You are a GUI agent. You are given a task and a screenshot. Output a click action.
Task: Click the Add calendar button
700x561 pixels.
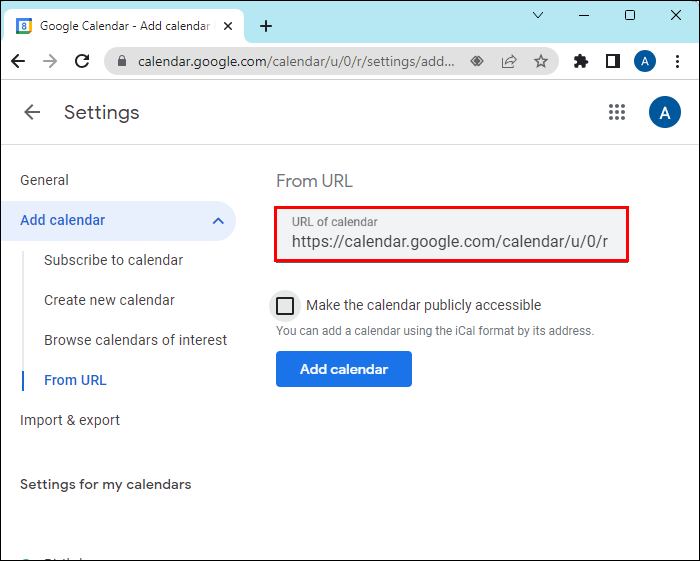(x=343, y=369)
